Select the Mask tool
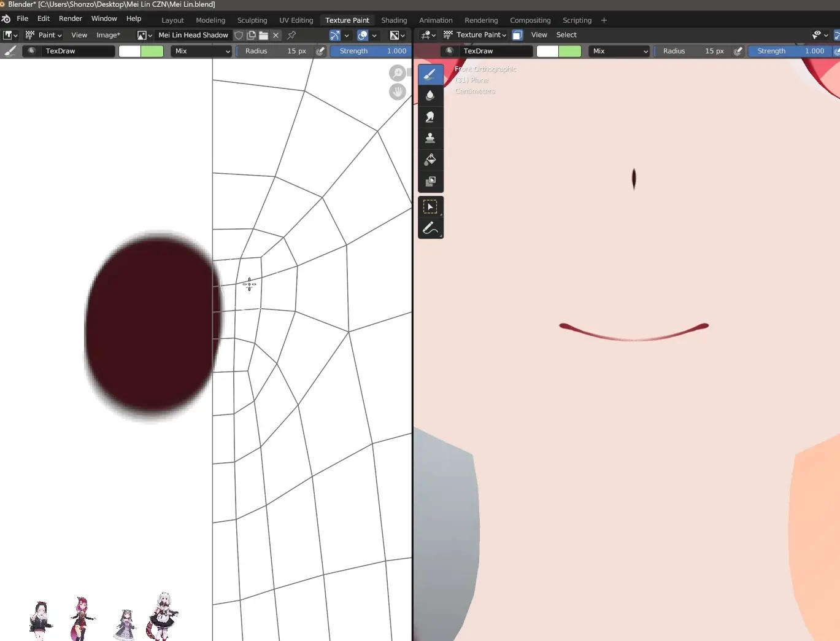This screenshot has height=641, width=840. pyautogui.click(x=430, y=181)
